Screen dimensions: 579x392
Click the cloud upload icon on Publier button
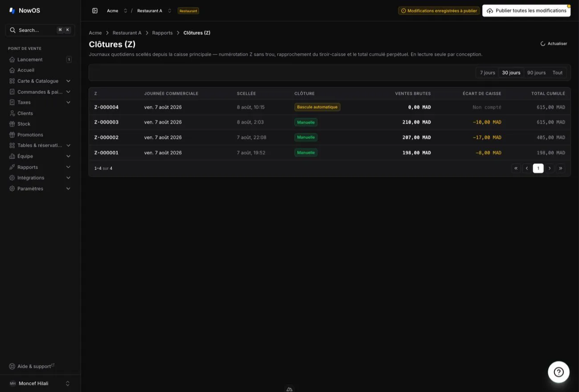coord(490,11)
